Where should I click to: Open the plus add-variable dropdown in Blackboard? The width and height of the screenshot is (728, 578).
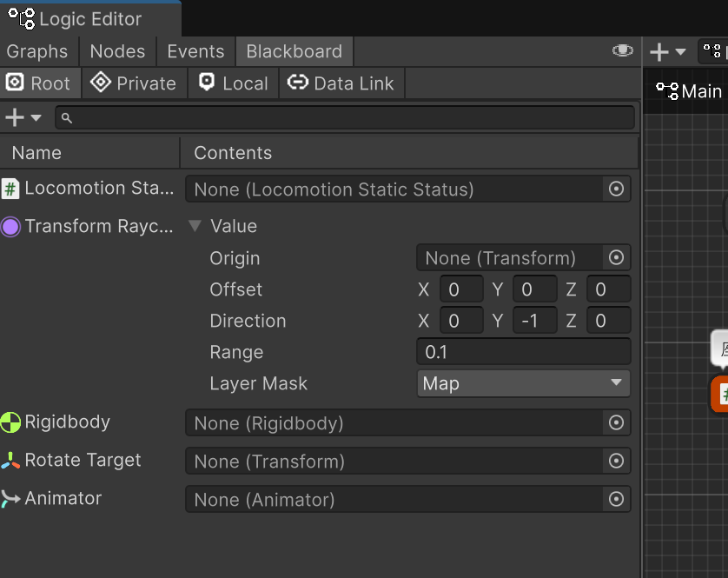click(x=23, y=117)
